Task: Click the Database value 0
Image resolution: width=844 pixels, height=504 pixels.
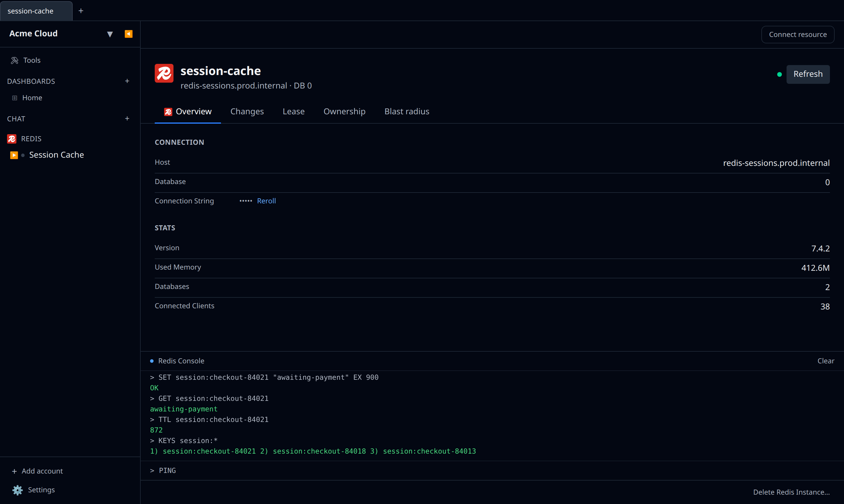Action: 827,182
